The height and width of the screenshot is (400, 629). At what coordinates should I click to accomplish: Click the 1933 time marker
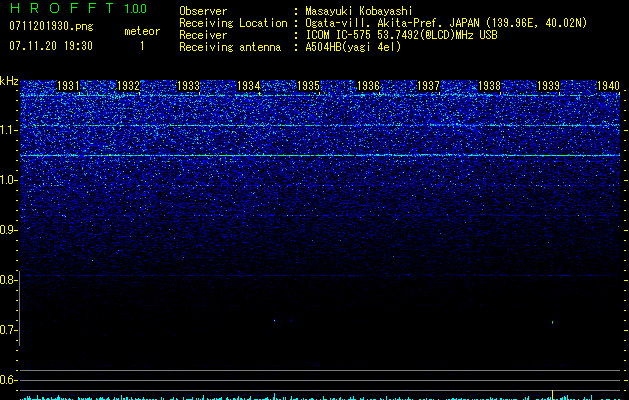[x=188, y=86]
